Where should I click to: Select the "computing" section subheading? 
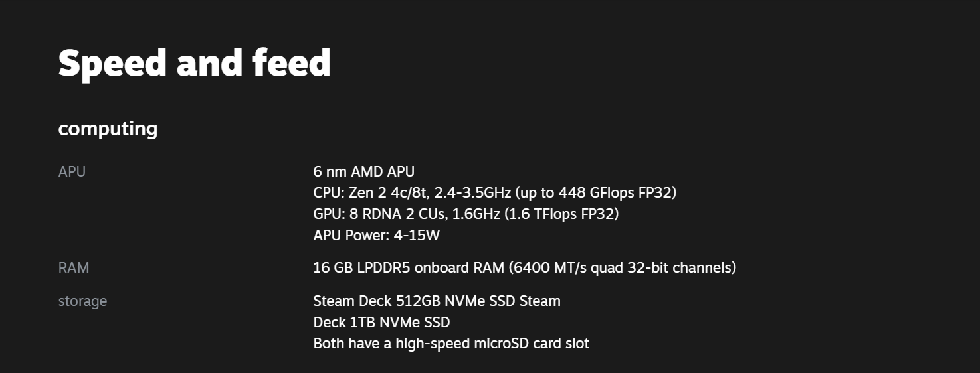[108, 129]
